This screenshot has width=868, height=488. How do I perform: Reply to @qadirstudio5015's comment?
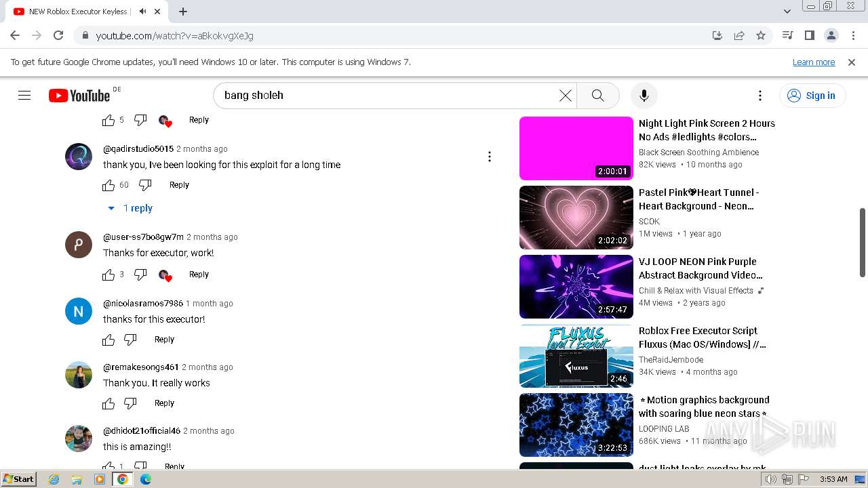(179, 185)
